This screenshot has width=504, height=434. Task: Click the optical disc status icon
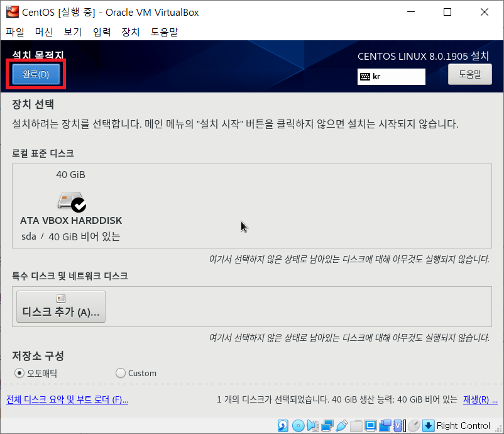pos(299,426)
